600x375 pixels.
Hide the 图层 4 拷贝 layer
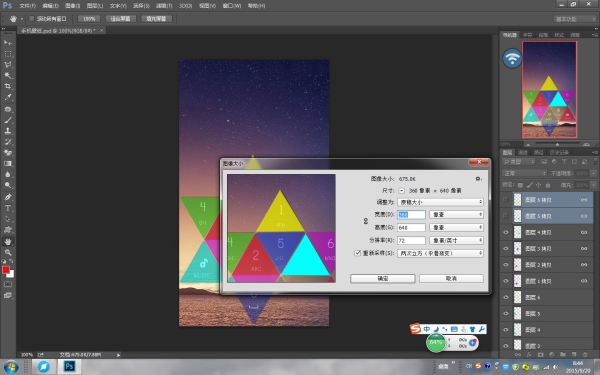506,232
